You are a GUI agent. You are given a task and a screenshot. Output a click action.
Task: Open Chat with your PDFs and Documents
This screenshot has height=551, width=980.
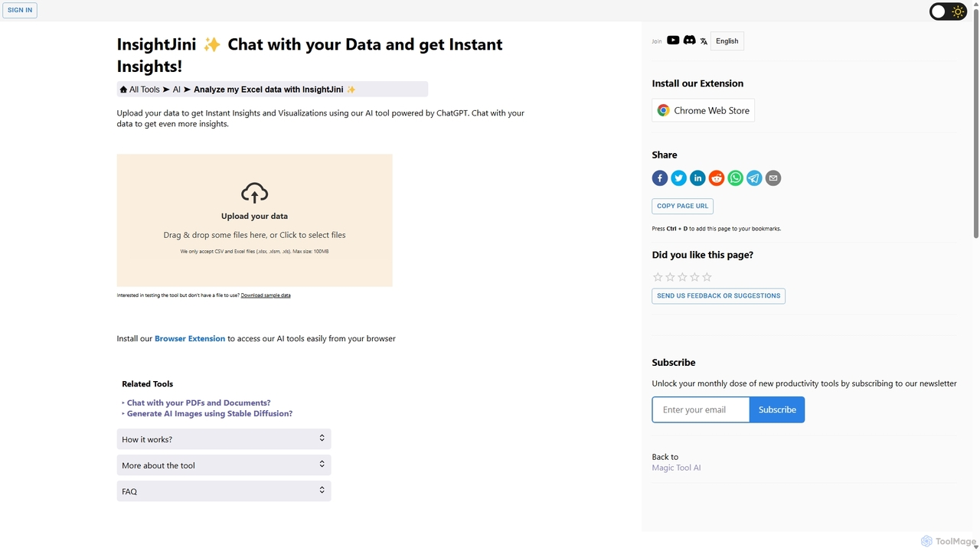(x=199, y=403)
